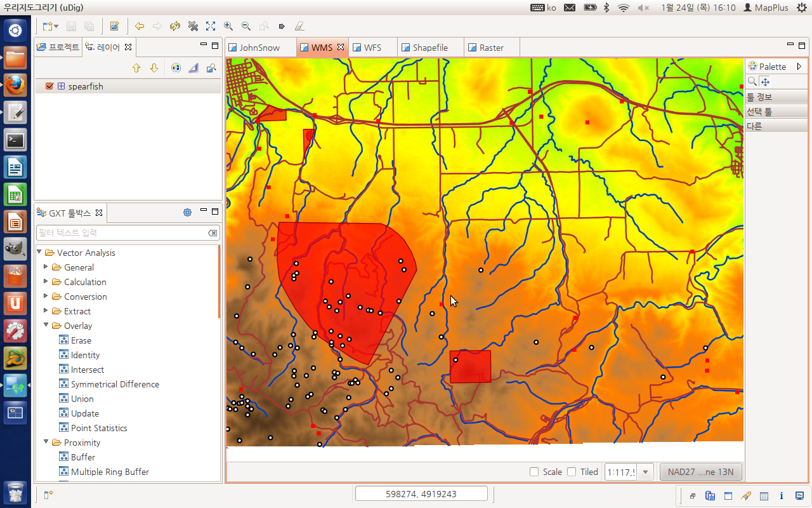Open the info tool in the bottom status bar
812x508 pixels.
click(x=782, y=496)
